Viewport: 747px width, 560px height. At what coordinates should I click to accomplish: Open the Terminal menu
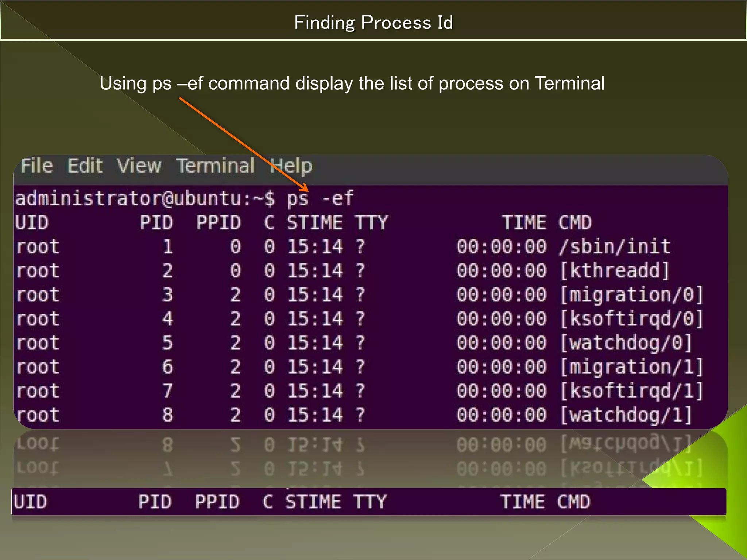[x=216, y=166]
